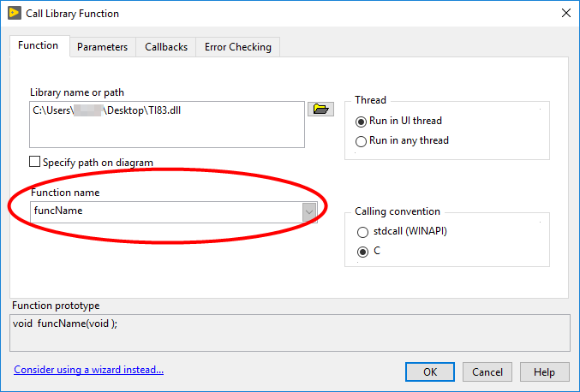Image resolution: width=580 pixels, height=392 pixels.
Task: Close the Call Library Function dialog
Action: [x=565, y=14]
